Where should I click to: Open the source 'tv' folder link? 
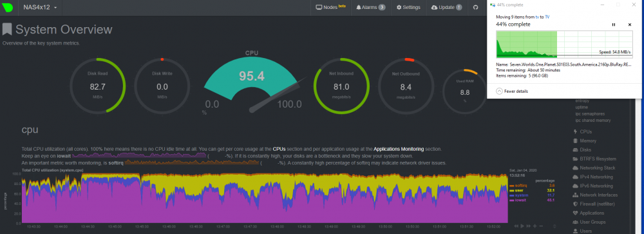[x=537, y=17]
